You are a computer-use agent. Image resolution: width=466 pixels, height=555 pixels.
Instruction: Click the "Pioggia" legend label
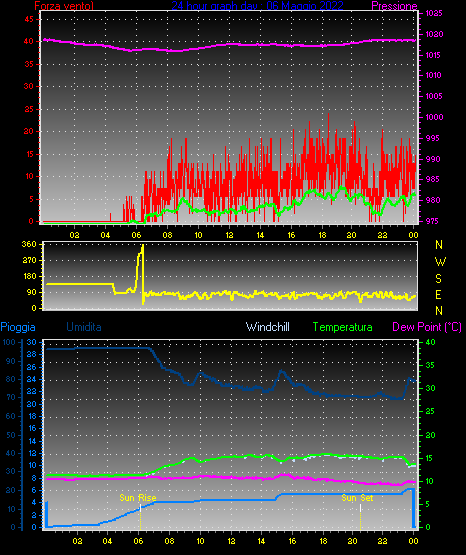[18, 327]
